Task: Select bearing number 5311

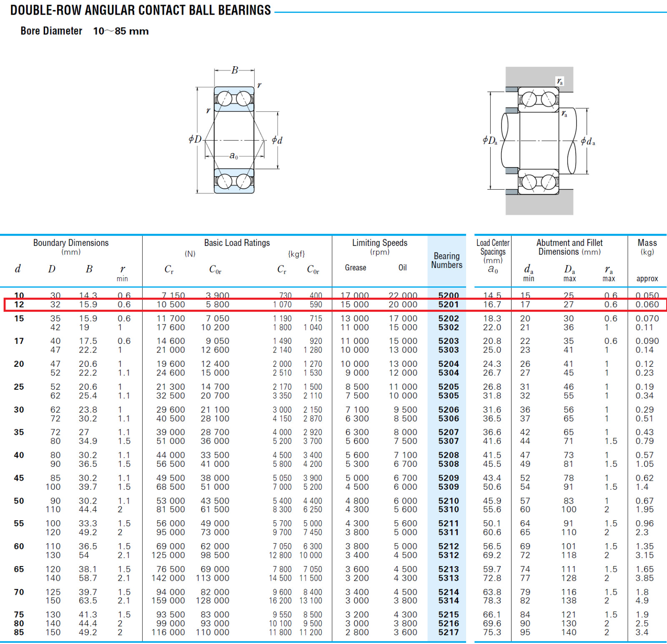Action: [x=449, y=532]
